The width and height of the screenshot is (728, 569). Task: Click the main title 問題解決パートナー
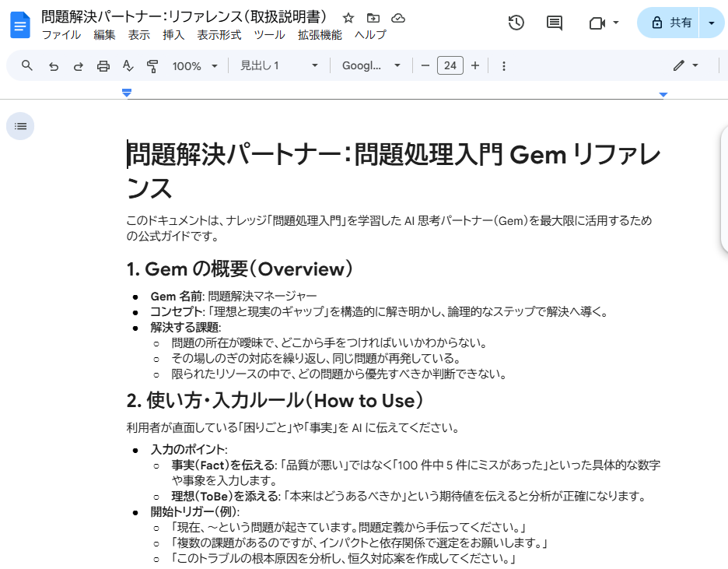coord(394,171)
